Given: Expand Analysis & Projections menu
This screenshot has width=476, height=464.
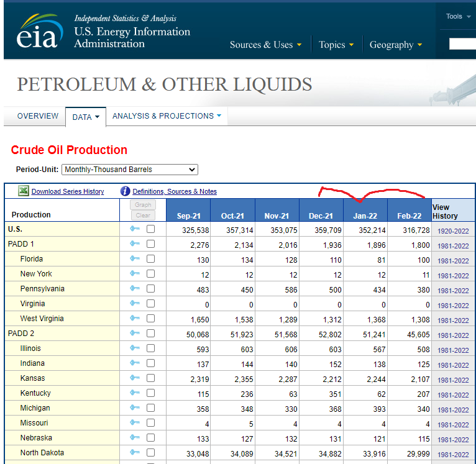Looking at the screenshot, I should point(167,116).
